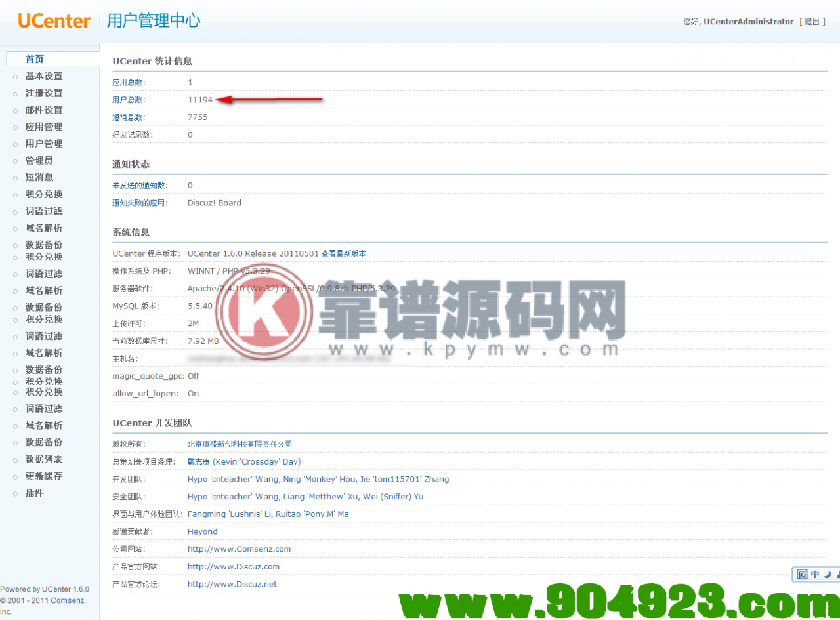Viewport: 840px width, 620px height.
Task: Log out via the 退出 link
Action: 812,22
